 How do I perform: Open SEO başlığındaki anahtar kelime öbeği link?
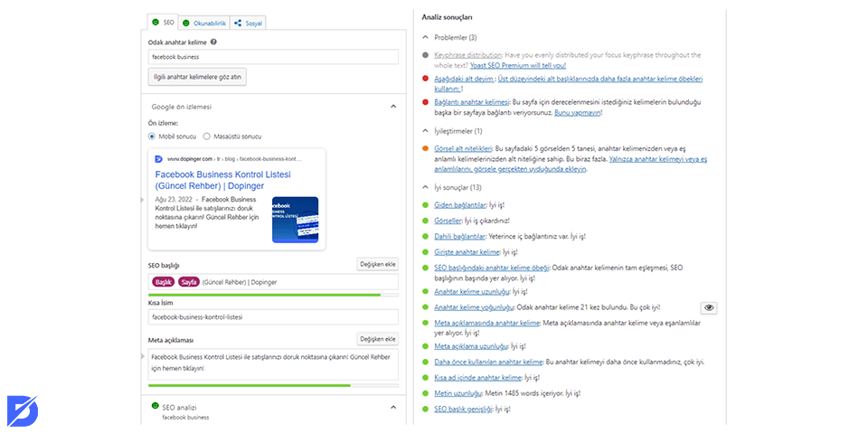pyautogui.click(x=492, y=268)
